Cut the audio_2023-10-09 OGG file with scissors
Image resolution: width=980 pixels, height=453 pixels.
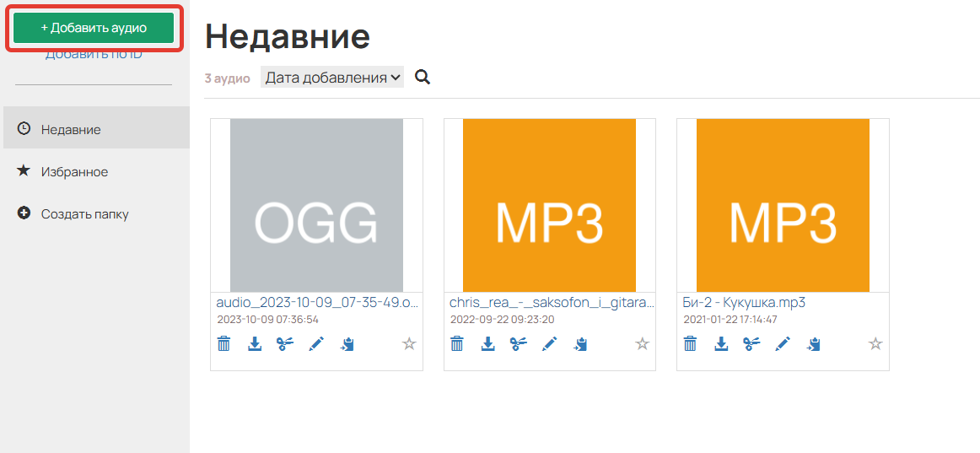[x=286, y=343]
